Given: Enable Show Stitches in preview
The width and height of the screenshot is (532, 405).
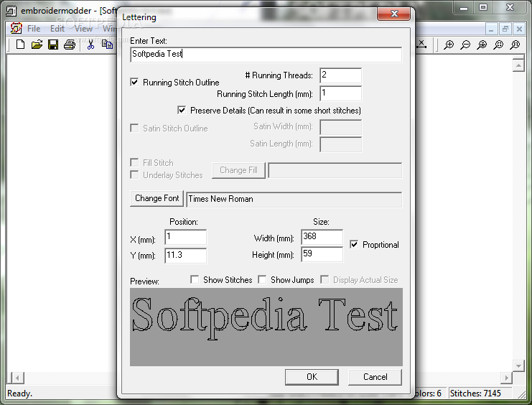Looking at the screenshot, I should (195, 279).
